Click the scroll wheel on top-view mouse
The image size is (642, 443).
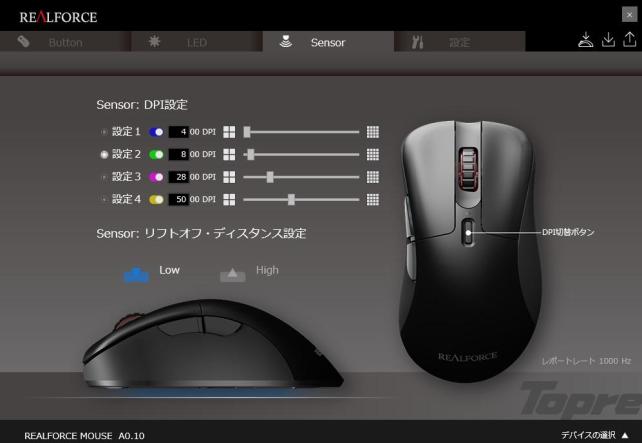click(x=468, y=169)
